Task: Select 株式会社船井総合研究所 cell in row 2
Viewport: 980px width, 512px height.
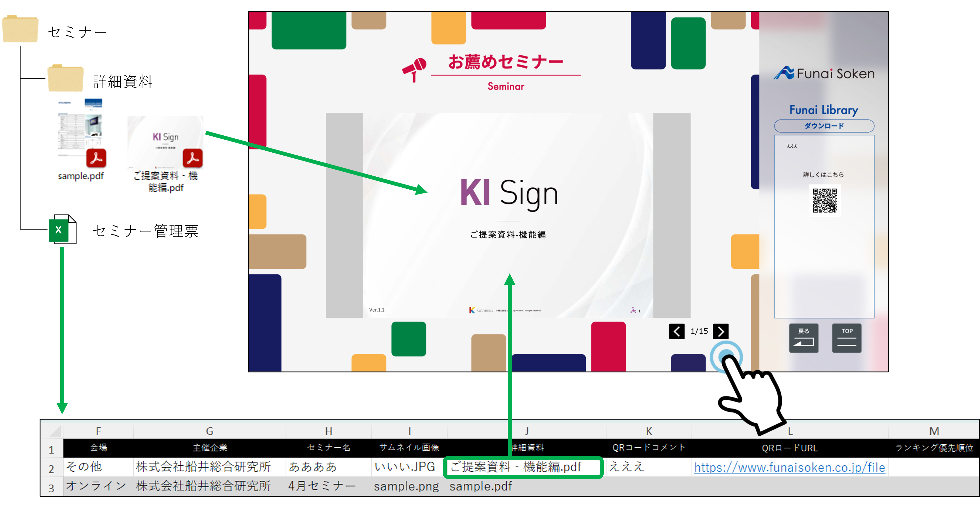Action: (209, 467)
